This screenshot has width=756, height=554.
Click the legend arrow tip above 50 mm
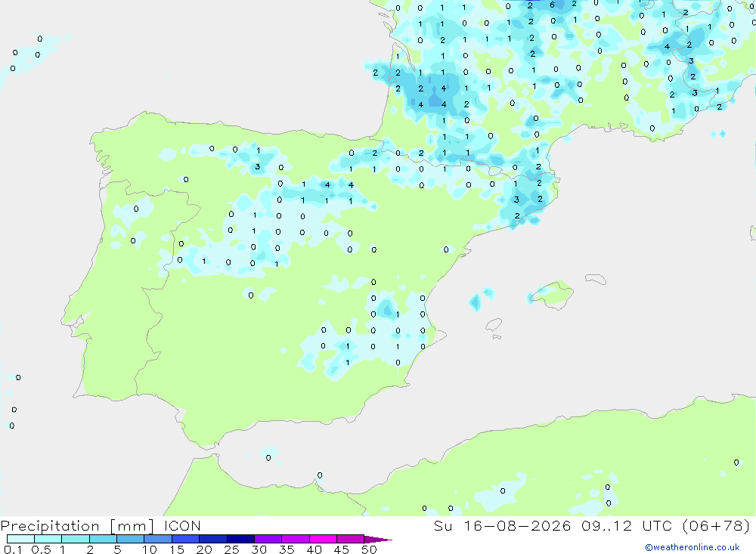pyautogui.click(x=378, y=540)
